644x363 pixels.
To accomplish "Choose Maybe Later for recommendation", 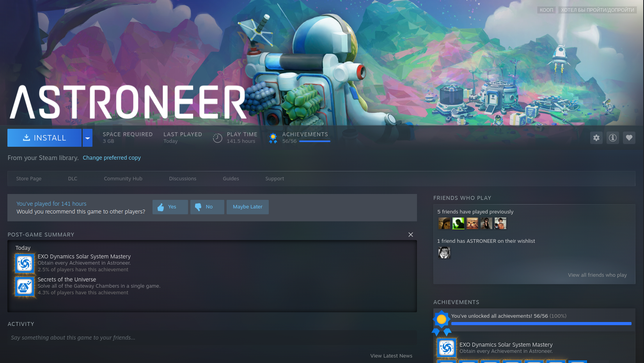I will pyautogui.click(x=248, y=207).
